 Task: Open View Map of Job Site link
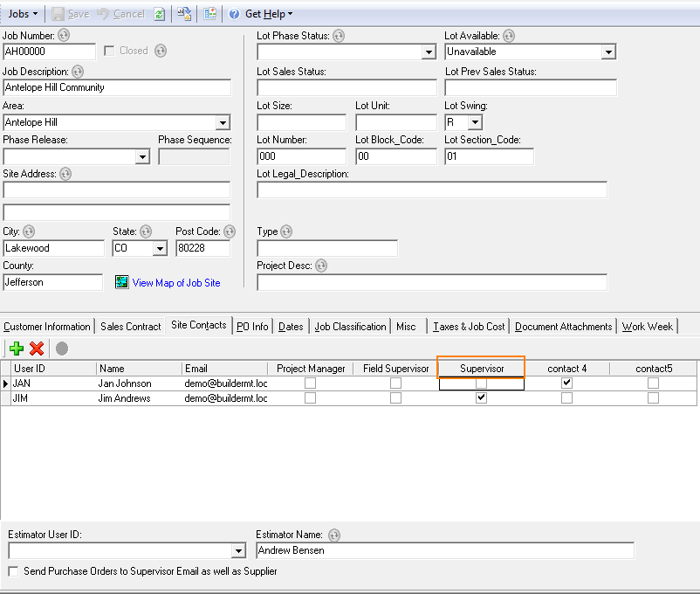[x=176, y=283]
